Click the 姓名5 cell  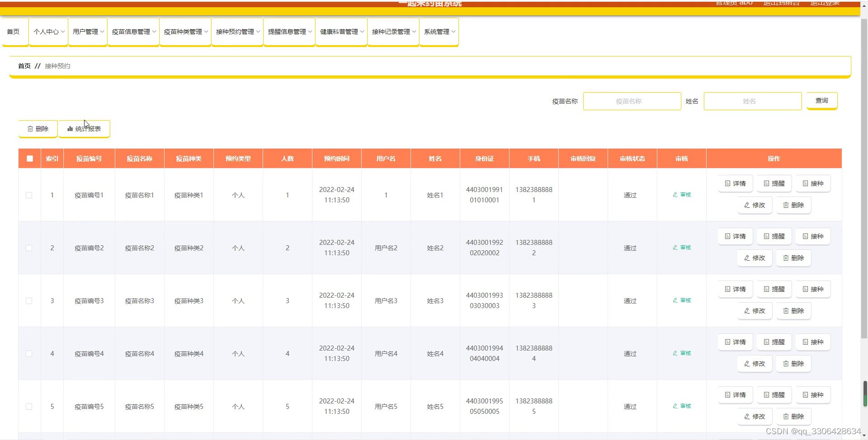click(x=435, y=407)
